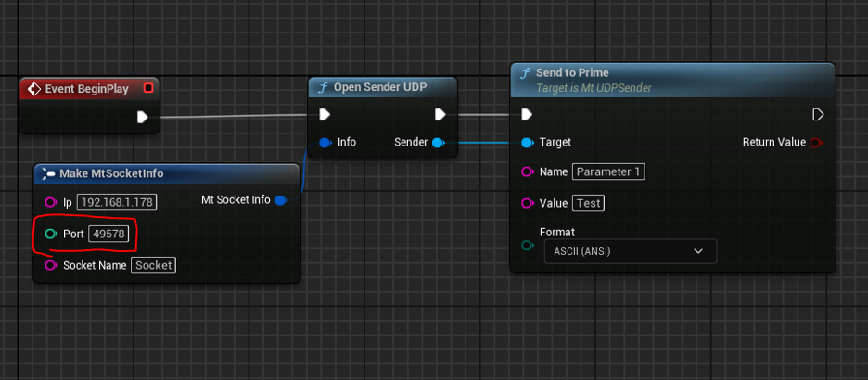
Task: Click the Format dropdown's chevron arrow
Action: 698,251
